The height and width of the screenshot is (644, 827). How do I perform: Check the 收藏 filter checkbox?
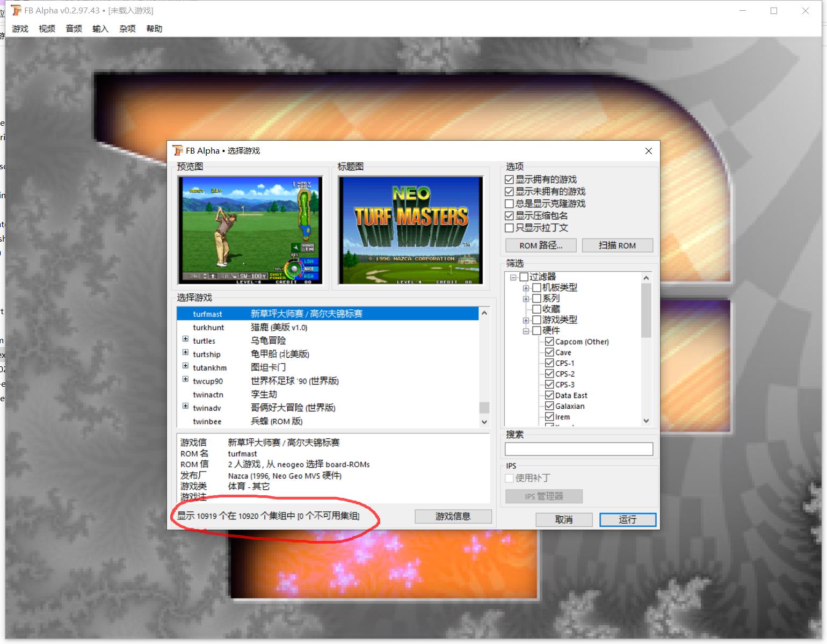point(536,309)
